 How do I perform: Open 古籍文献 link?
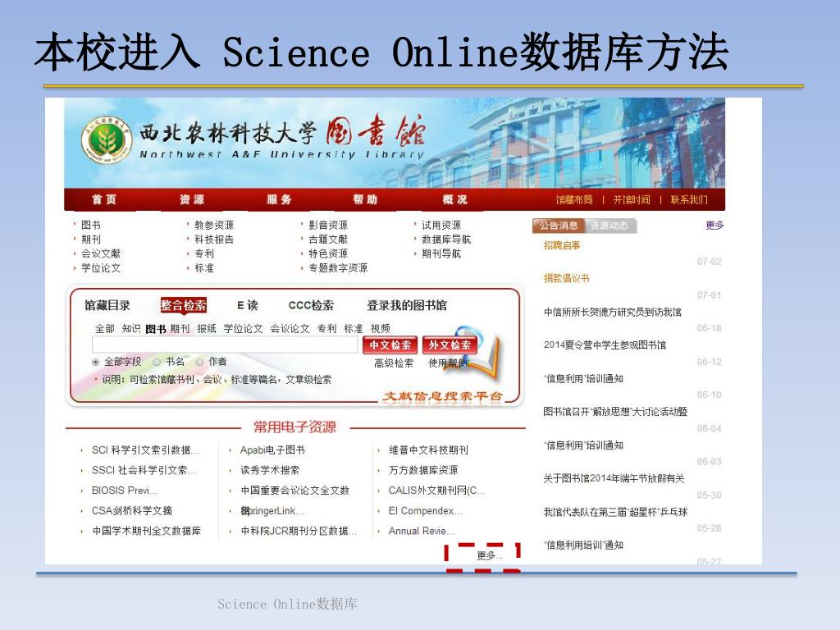coord(328,239)
